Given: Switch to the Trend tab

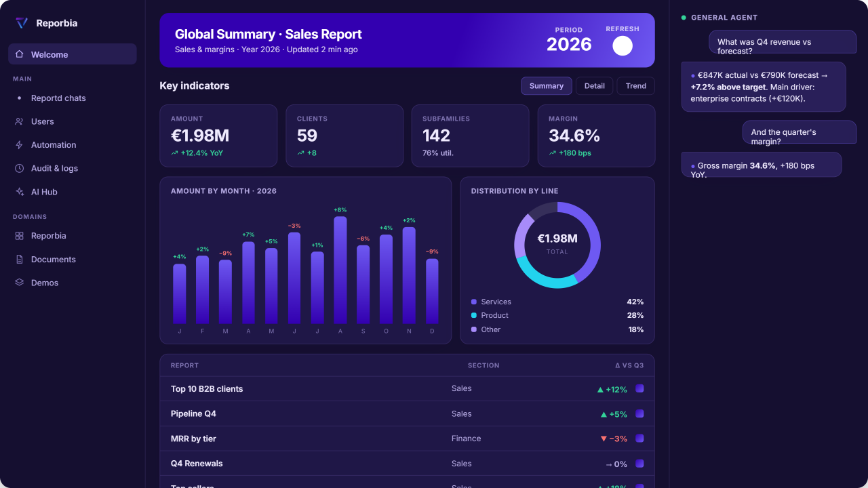Looking at the screenshot, I should [636, 86].
